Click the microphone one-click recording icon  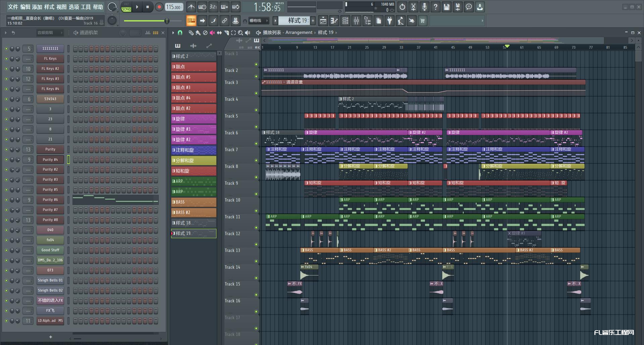(x=425, y=7)
